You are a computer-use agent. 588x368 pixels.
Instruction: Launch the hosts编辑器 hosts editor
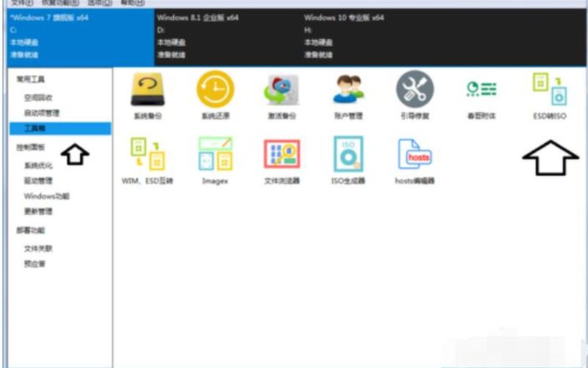click(415, 161)
